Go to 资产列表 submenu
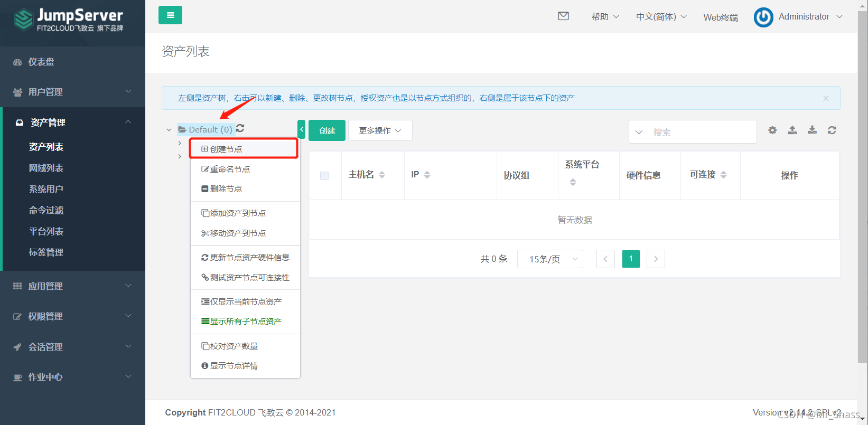Screen dimensions: 868x425 tap(46, 147)
